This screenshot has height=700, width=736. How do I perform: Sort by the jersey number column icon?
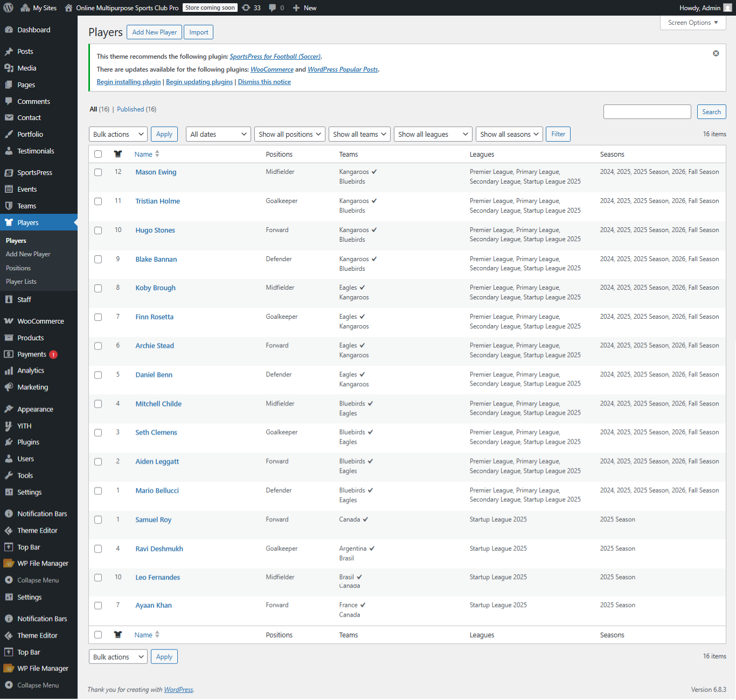118,154
